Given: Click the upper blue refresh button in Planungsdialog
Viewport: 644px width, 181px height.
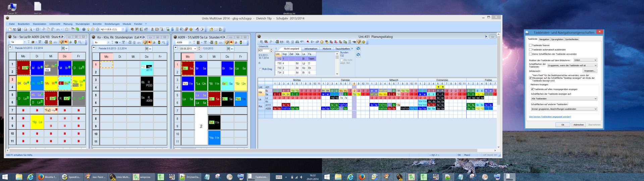Looking at the screenshot, I should coord(358,49).
